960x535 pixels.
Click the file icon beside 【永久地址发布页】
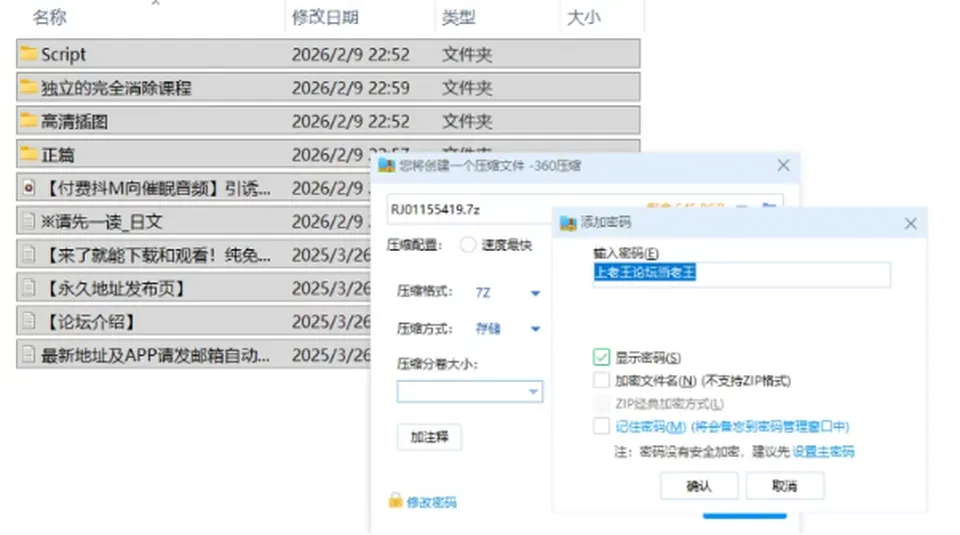28,288
